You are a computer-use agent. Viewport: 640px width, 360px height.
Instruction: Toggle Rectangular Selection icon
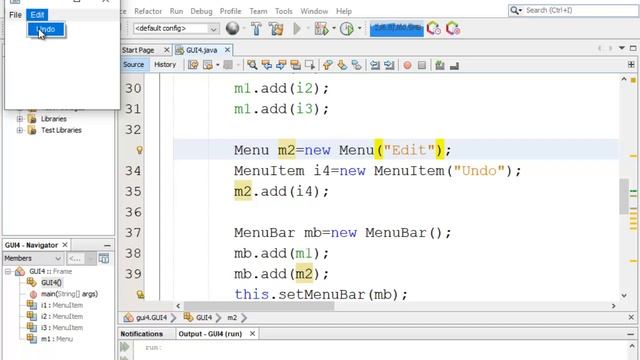tap(310, 65)
